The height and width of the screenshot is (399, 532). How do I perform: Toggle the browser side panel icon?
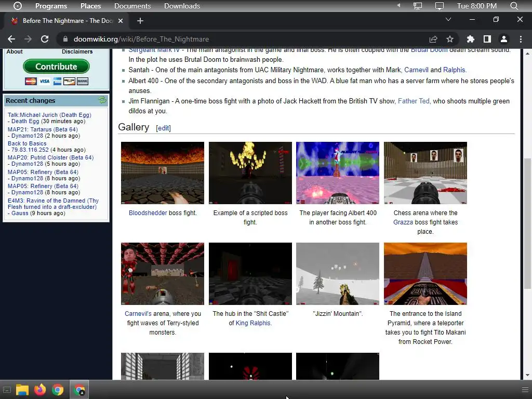coord(487,39)
